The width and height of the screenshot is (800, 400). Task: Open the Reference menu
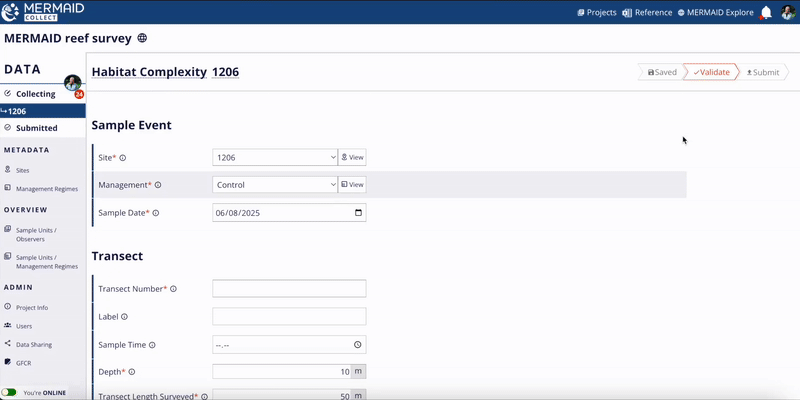point(648,13)
